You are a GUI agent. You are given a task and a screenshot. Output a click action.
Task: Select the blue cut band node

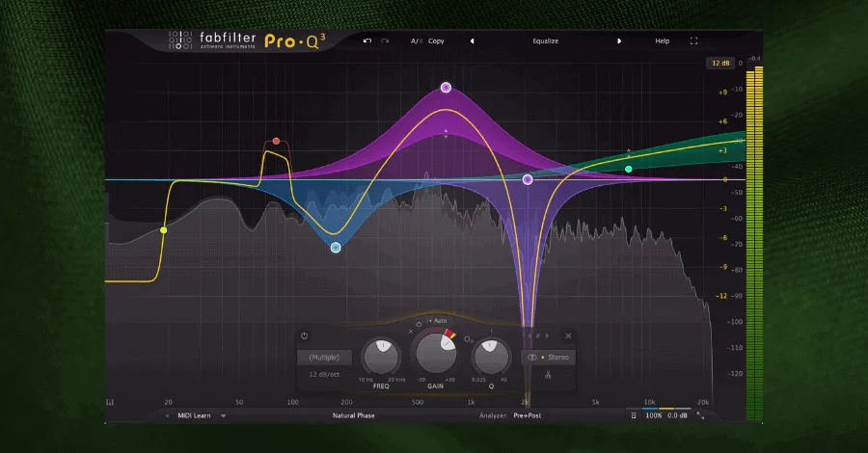pyautogui.click(x=336, y=248)
